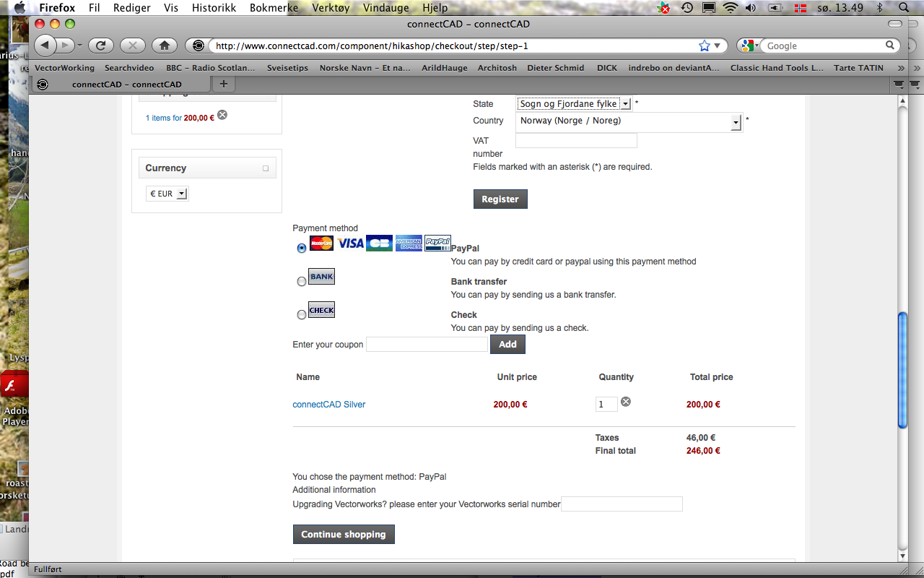Open the back/forward history dropdown arrow
Viewport: 924px width, 578px height.
pyautogui.click(x=79, y=46)
